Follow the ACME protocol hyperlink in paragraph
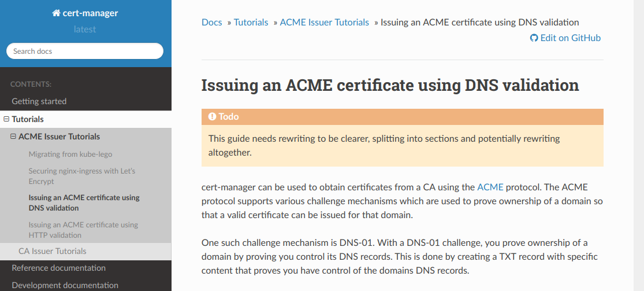Image resolution: width=644 pixels, height=291 pixels. 490,187
